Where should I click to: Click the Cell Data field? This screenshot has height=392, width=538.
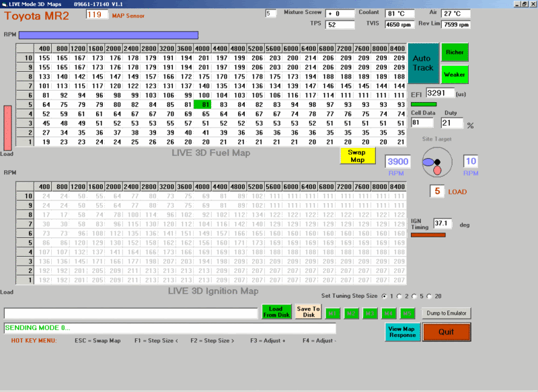[422, 123]
